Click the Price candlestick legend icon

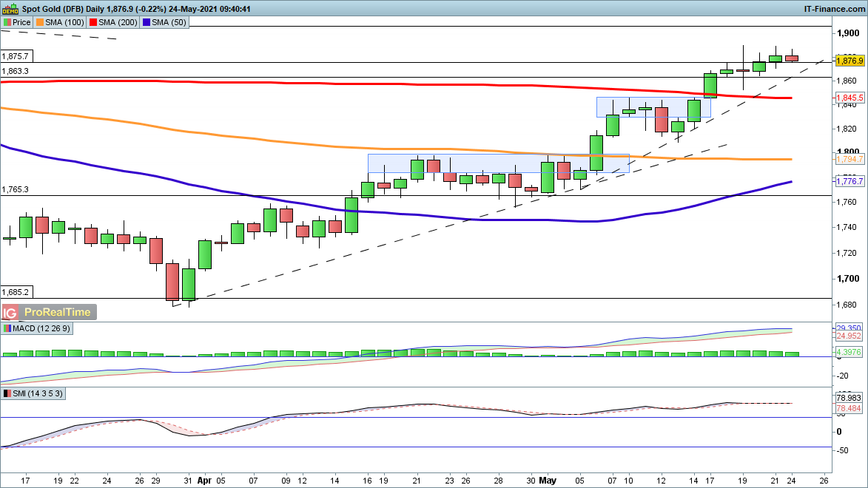pos(7,22)
